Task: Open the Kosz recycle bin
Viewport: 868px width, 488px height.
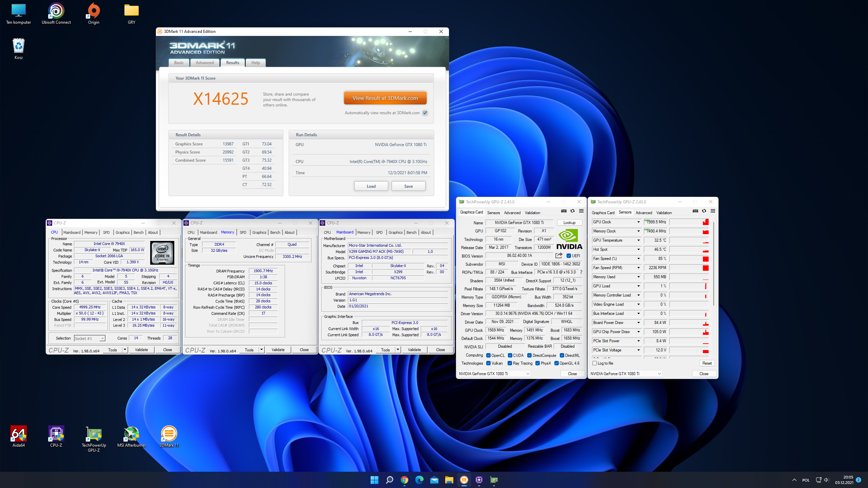Action: click(19, 49)
